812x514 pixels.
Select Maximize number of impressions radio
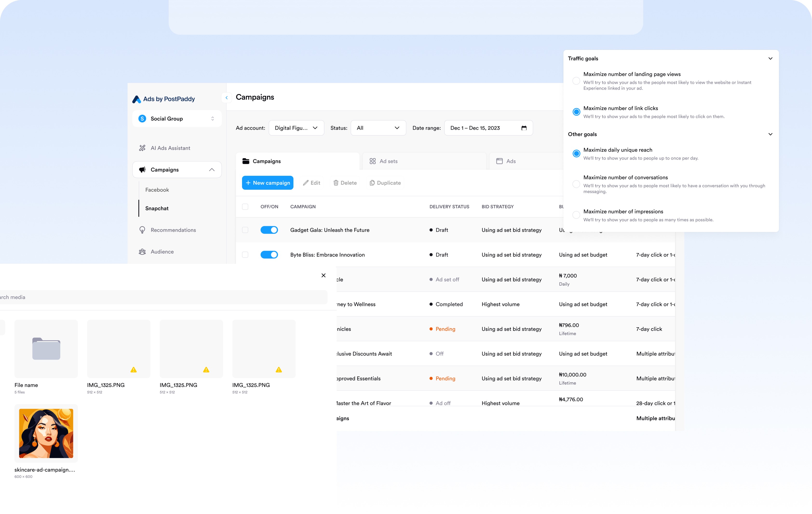(x=576, y=215)
